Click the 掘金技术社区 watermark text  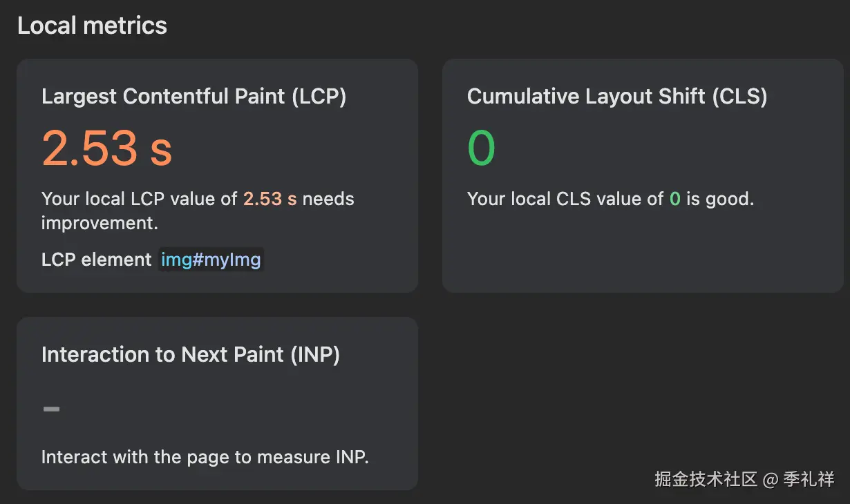706,479
